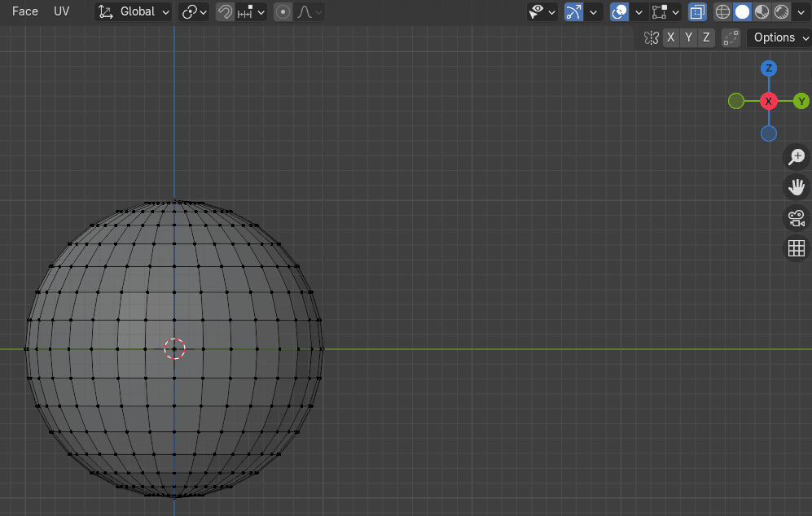Enable X axis mirror button

(670, 37)
